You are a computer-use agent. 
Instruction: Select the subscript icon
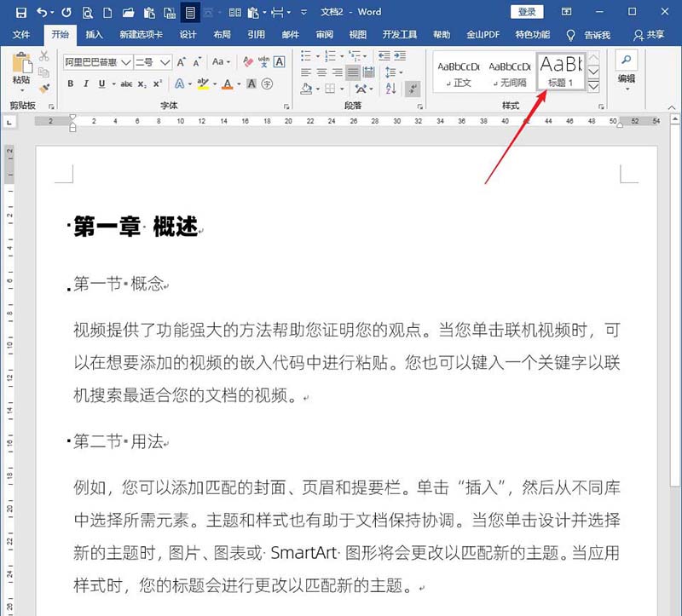tap(142, 82)
